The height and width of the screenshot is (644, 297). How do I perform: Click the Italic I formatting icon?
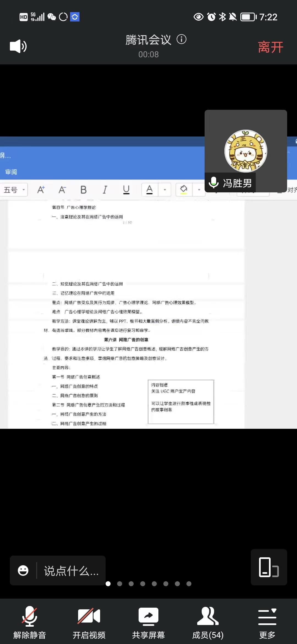105,190
